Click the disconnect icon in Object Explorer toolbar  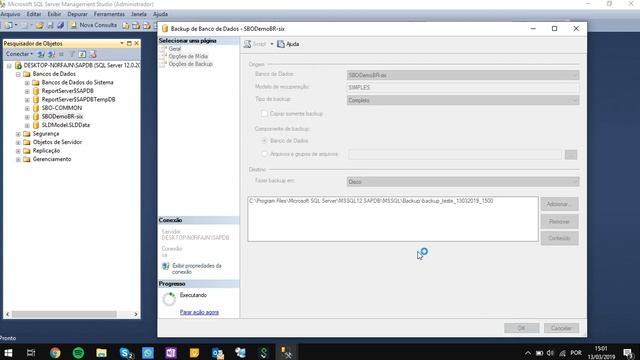(x=51, y=54)
